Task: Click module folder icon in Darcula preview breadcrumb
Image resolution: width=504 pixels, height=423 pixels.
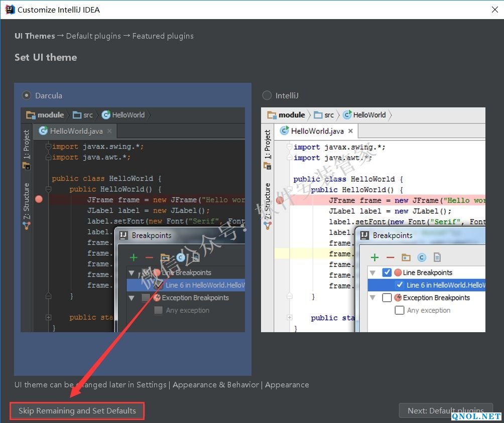Action: tap(31, 115)
